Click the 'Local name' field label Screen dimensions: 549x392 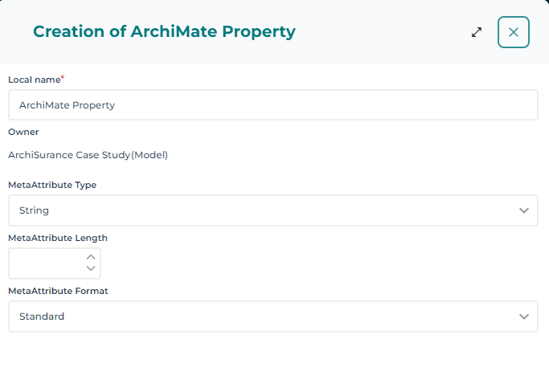coord(34,80)
